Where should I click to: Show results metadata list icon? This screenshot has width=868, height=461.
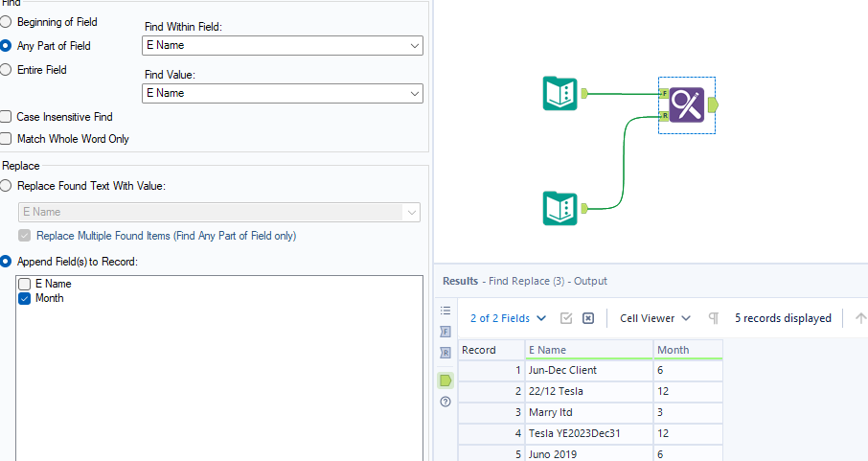point(445,311)
